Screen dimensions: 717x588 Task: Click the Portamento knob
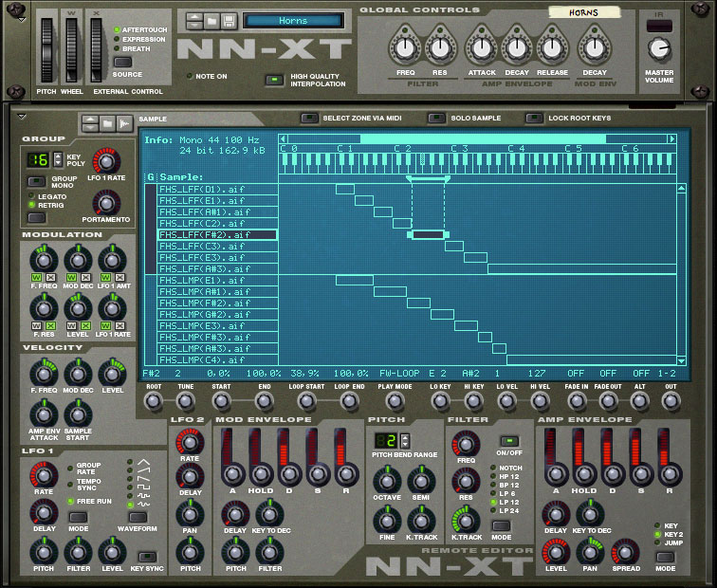(106, 203)
